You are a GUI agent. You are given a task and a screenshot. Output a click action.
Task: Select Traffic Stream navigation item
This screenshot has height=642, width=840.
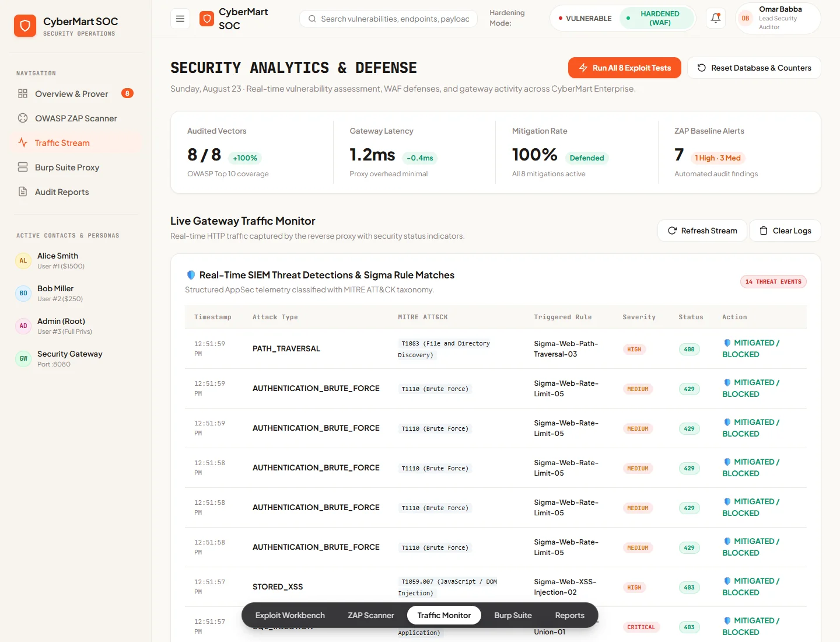(x=76, y=142)
